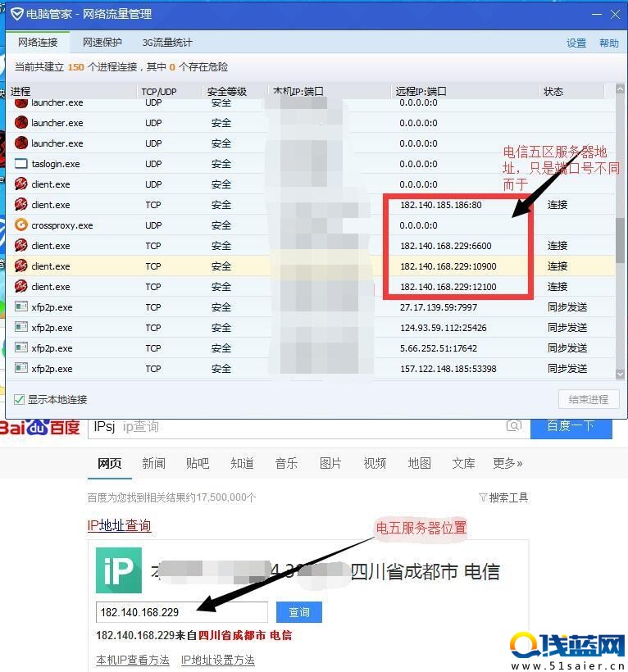The height and width of the screenshot is (672, 628).
Task: Click xfp2p.exe icon for 124.93.59.112 row
Action: pyautogui.click(x=21, y=328)
